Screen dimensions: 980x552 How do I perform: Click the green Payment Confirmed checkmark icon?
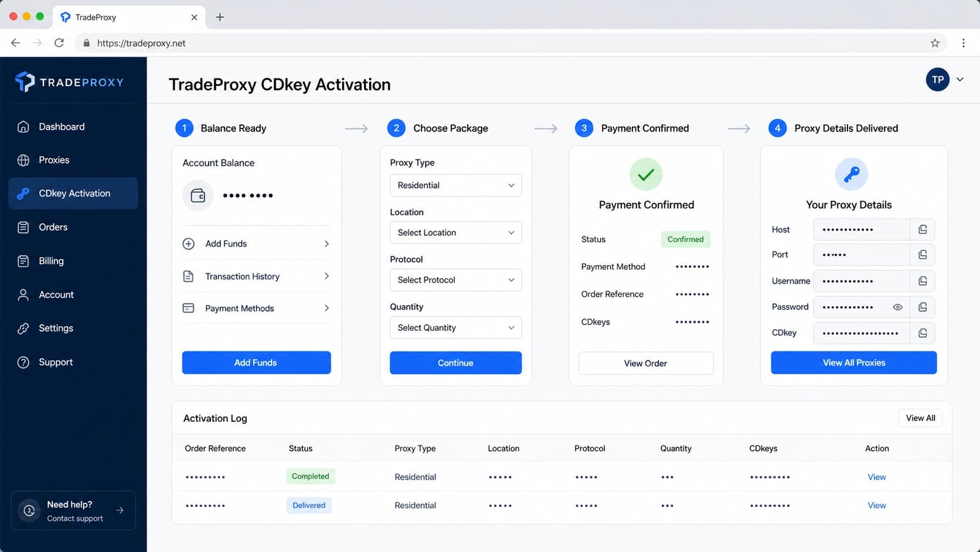pyautogui.click(x=646, y=174)
